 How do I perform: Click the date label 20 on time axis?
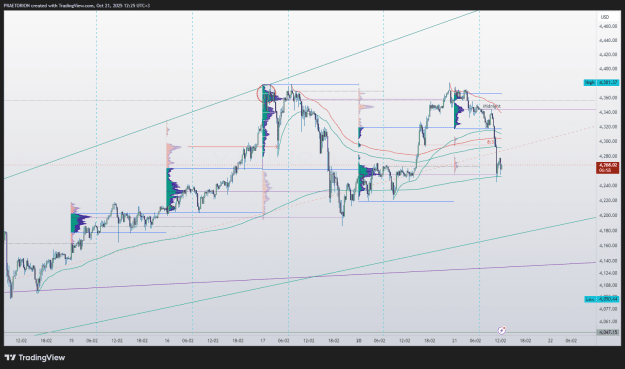click(359, 341)
